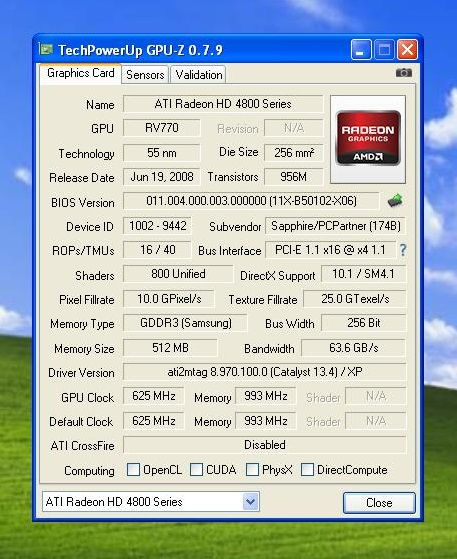Click the Memory Size 512 MB field
The width and height of the screenshot is (457, 559).
coord(170,348)
